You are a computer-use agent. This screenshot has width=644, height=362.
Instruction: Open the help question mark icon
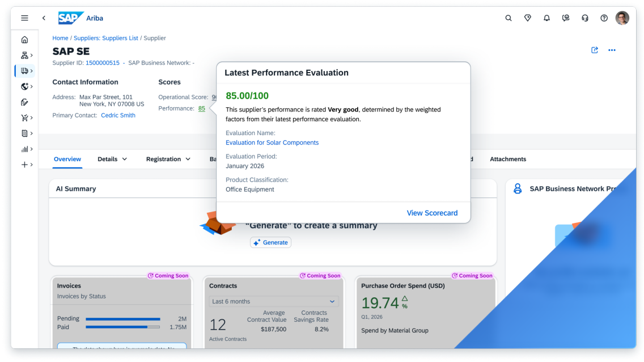[604, 18]
